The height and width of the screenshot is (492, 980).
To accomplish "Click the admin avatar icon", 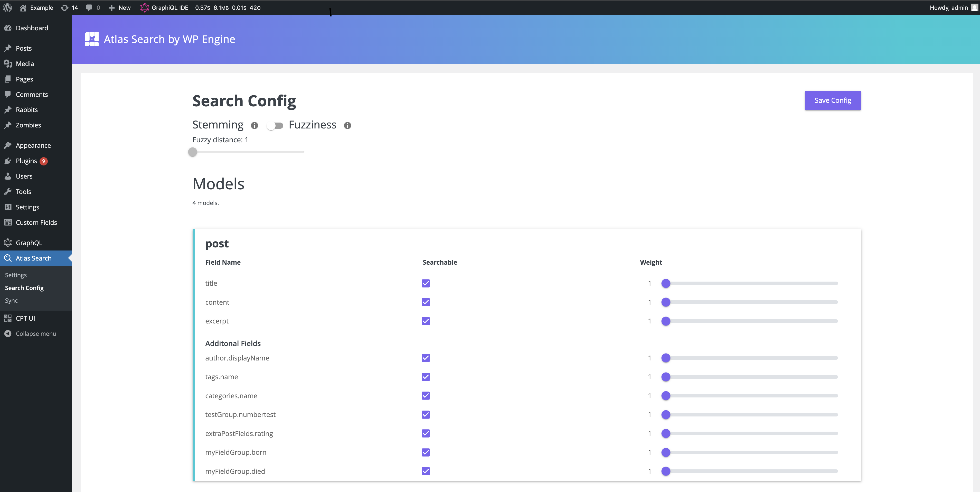I will point(974,8).
